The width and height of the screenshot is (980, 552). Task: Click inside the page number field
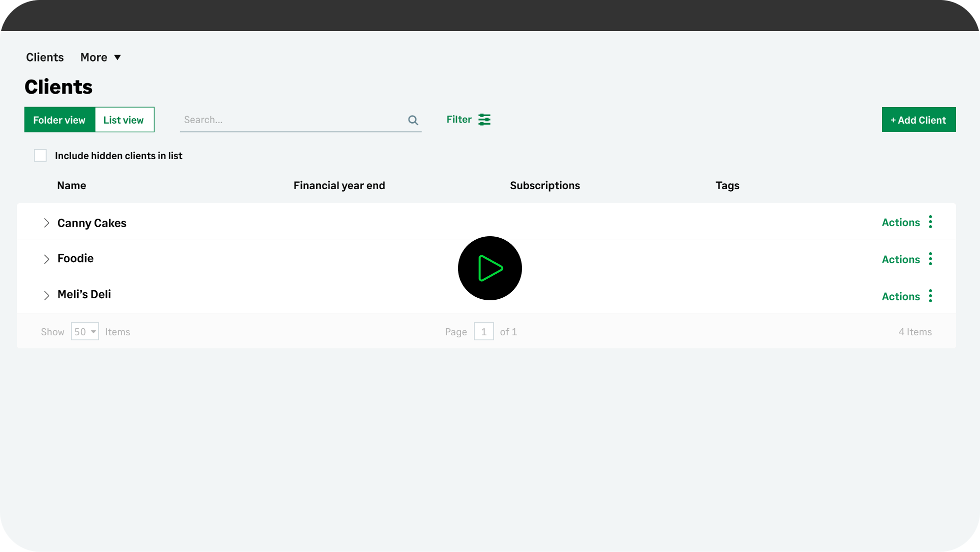[x=483, y=331]
